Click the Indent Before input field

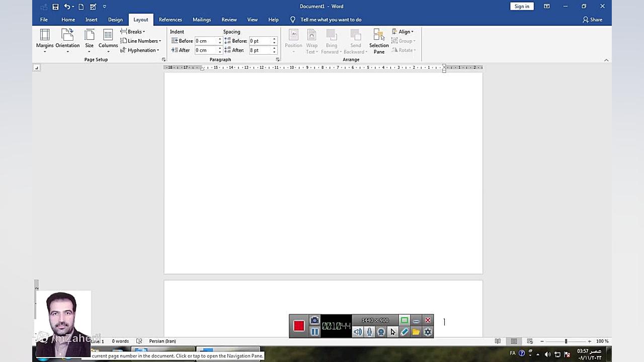click(x=206, y=41)
